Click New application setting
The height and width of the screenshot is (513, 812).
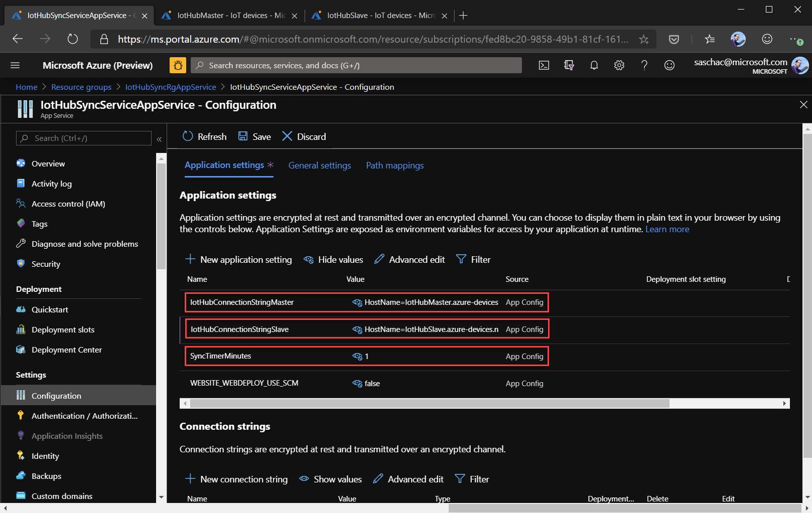coord(238,259)
